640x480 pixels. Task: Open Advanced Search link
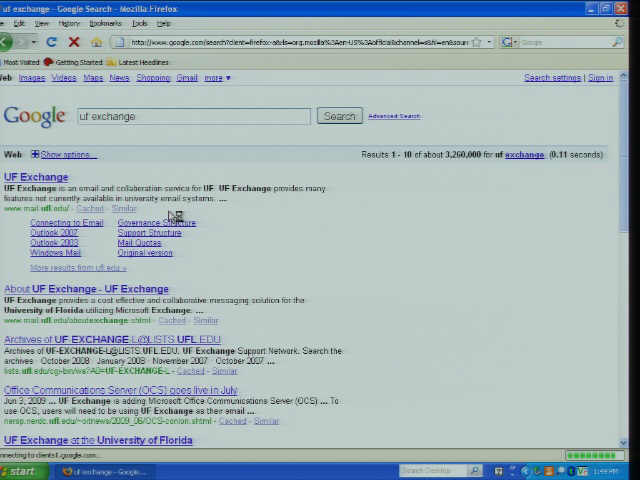(x=394, y=116)
